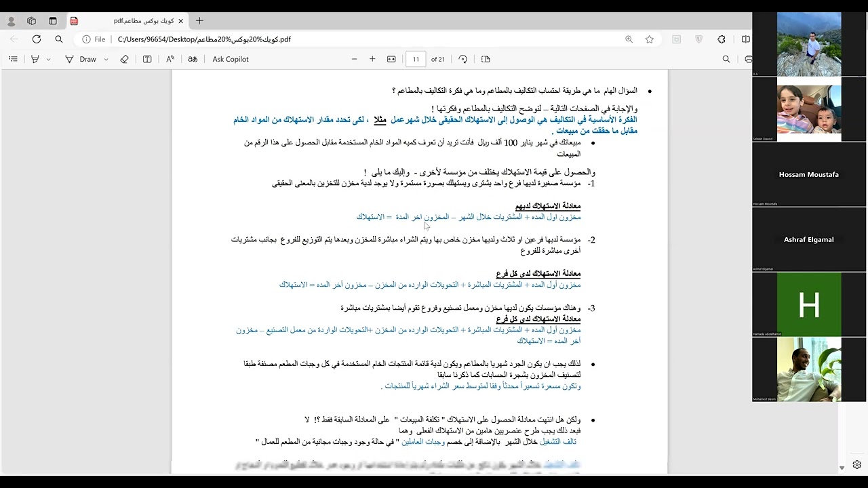The width and height of the screenshot is (868, 488).
Task: Refresh the page
Action: pos(37,39)
